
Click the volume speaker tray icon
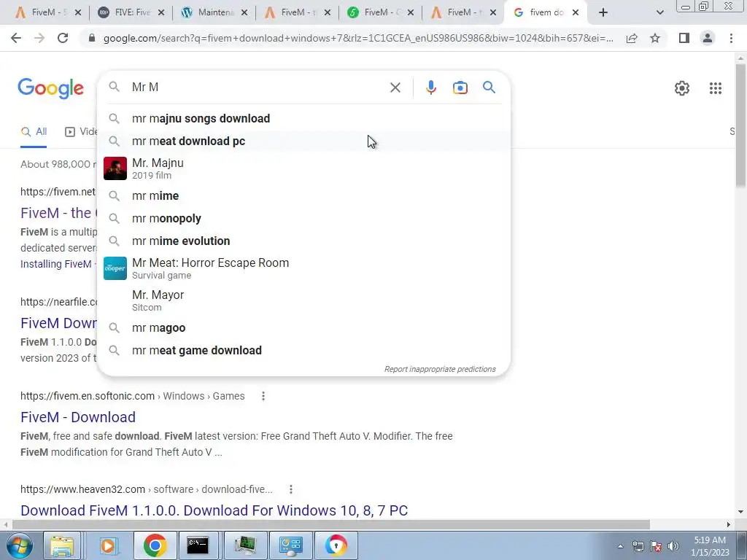[x=673, y=546]
